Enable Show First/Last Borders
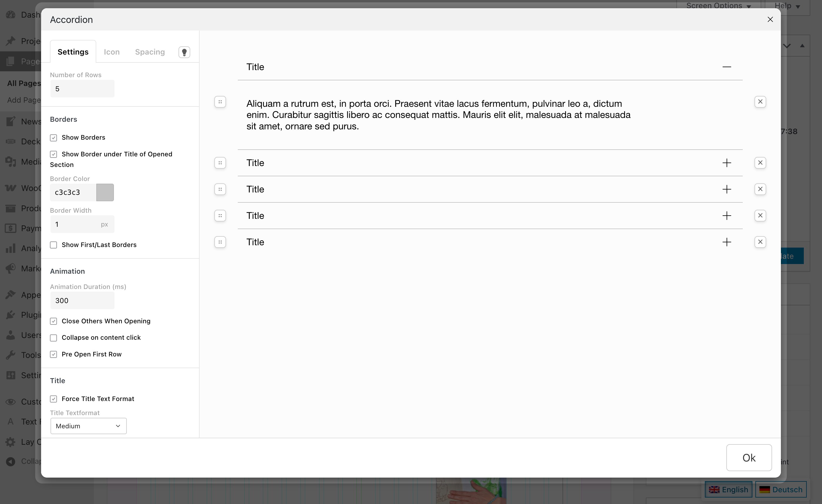822x504 pixels. click(53, 245)
